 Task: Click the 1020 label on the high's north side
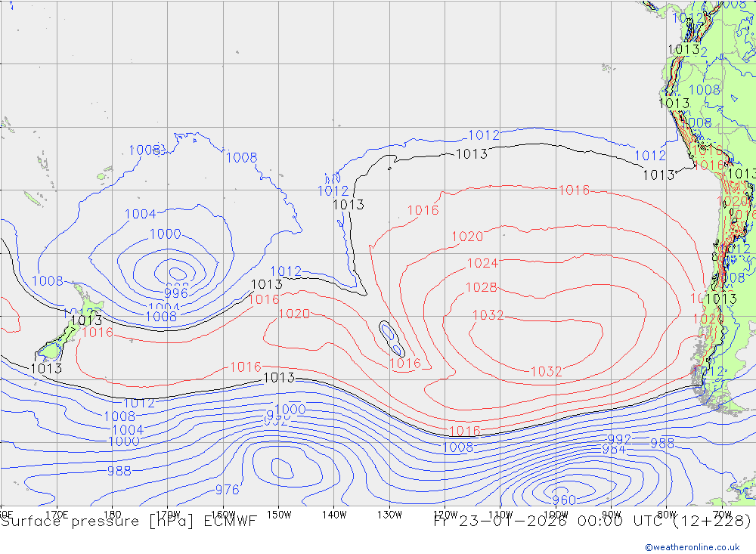466,237
